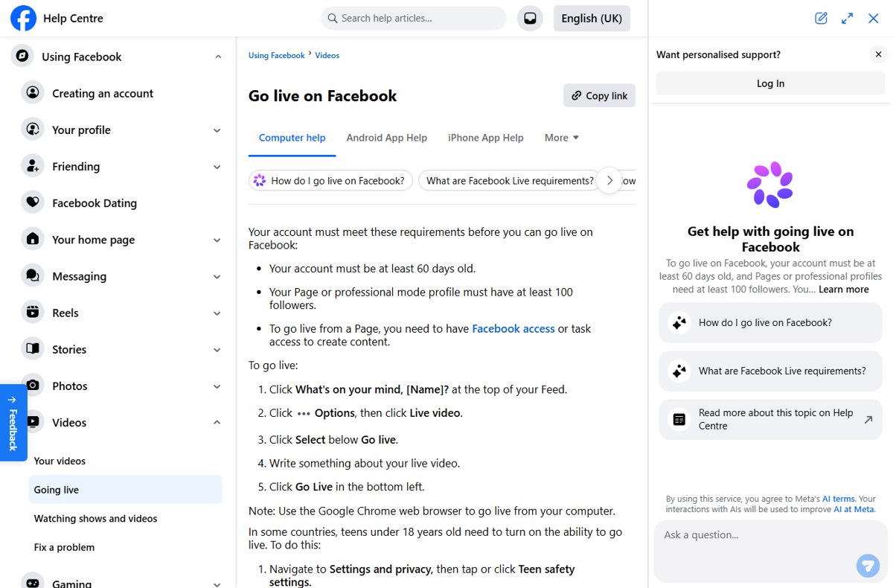Click the Reels icon in sidebar
The height and width of the screenshot is (588, 893).
tap(33, 313)
